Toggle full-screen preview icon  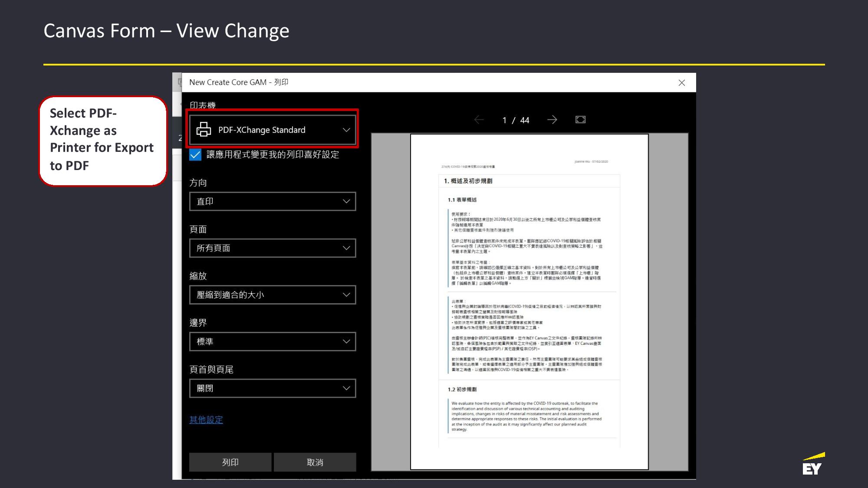581,120
